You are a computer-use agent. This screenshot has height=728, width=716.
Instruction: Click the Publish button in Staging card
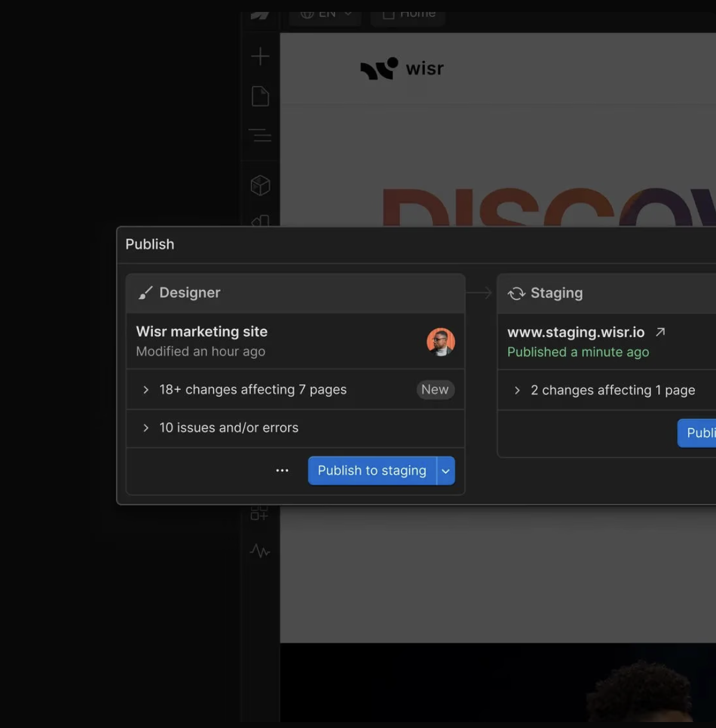697,433
